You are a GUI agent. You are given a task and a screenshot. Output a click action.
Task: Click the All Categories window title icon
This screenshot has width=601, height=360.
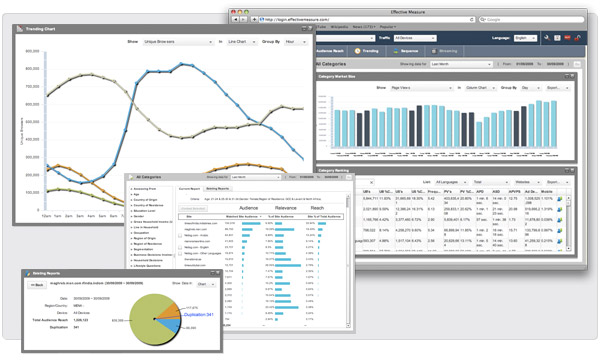[131, 177]
